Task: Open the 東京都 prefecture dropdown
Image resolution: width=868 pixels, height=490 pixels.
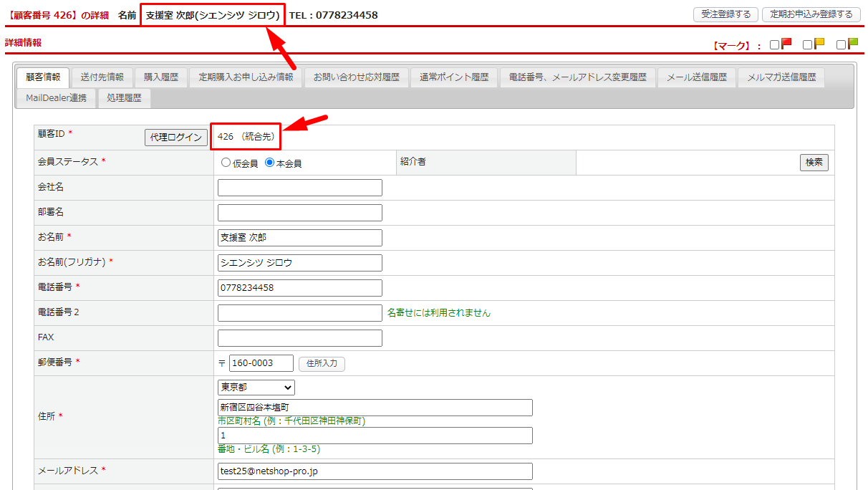Action: coord(256,388)
